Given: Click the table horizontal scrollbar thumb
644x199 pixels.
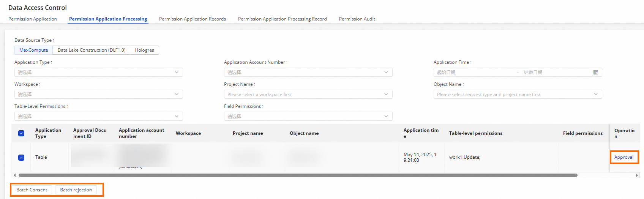Looking at the screenshot, I should point(298,175).
